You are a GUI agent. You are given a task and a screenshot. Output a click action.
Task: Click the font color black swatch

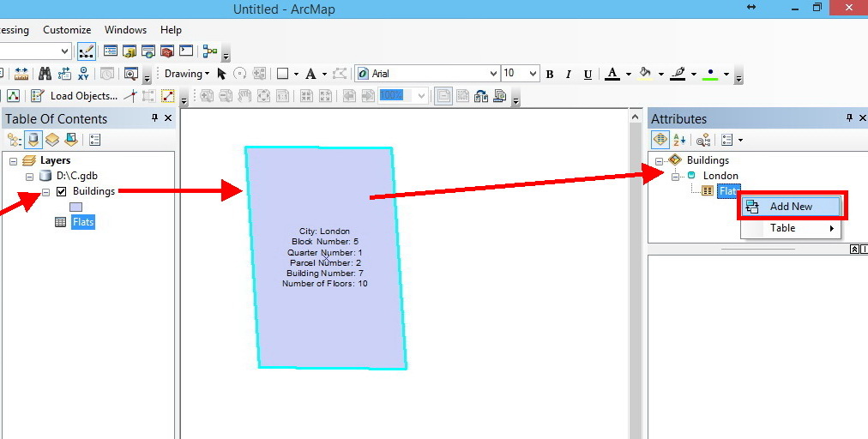click(612, 75)
